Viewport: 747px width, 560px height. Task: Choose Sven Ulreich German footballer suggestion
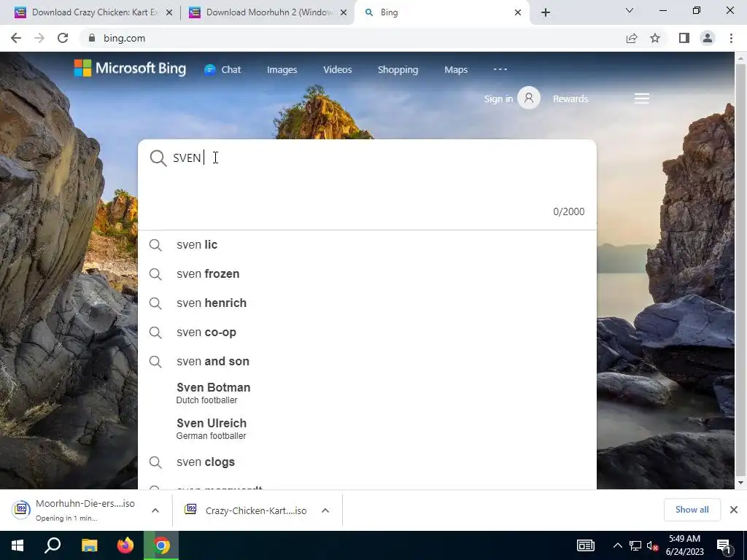(367, 429)
